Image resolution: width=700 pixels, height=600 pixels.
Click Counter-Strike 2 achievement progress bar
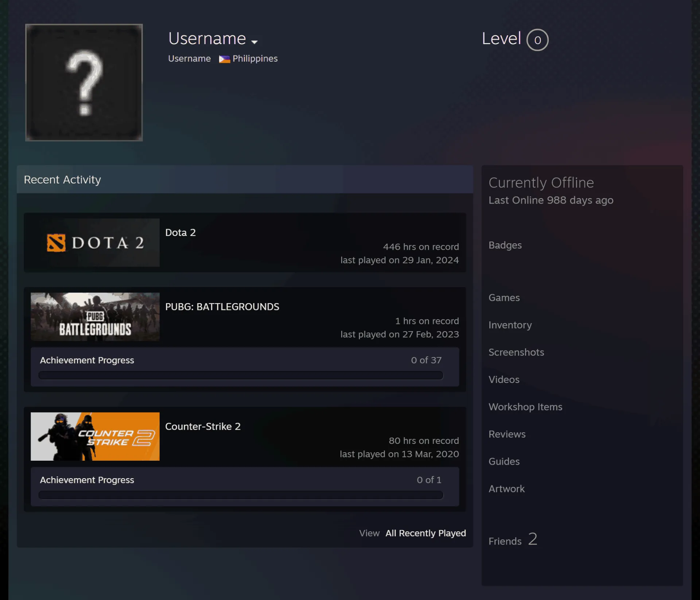(241, 495)
